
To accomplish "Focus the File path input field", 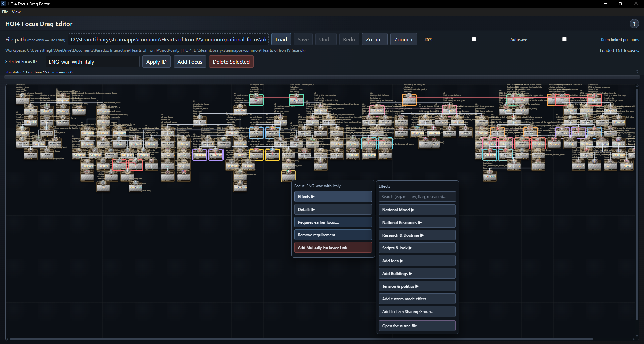I will [x=168, y=39].
